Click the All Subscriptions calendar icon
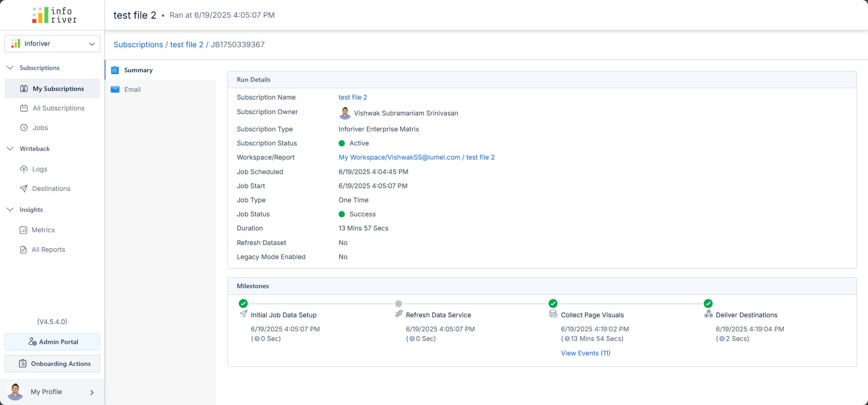 click(24, 108)
